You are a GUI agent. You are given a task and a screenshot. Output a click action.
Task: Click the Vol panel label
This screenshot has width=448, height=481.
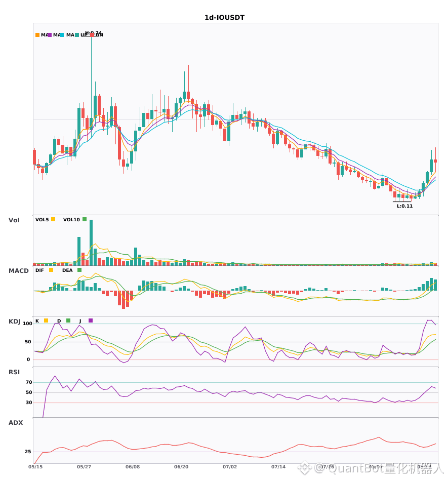(14, 220)
